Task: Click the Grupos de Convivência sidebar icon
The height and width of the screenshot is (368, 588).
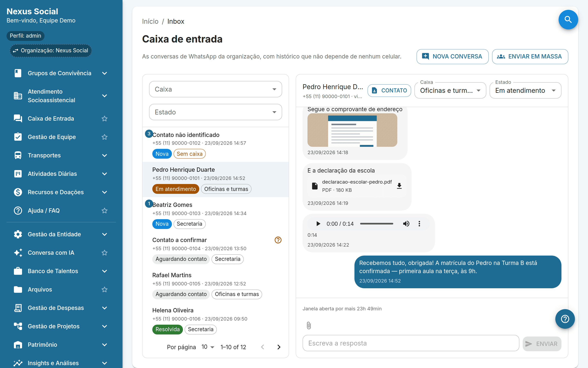Action: [x=18, y=73]
